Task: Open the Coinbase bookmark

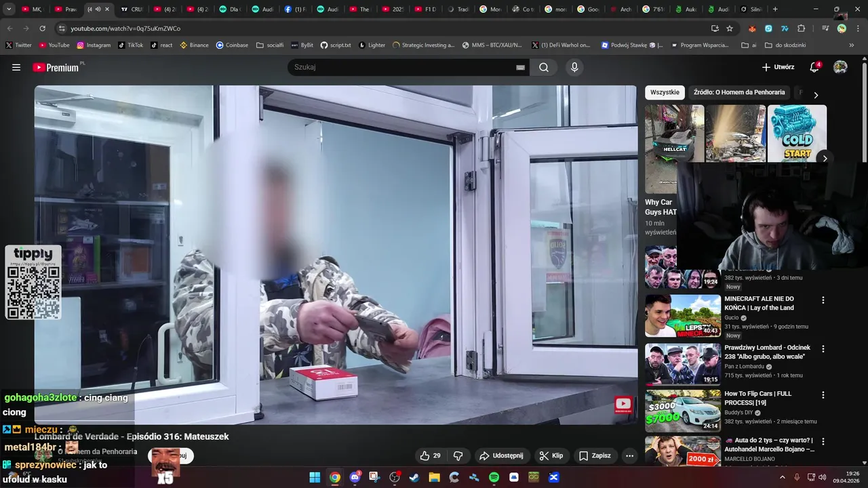Action: [232, 45]
